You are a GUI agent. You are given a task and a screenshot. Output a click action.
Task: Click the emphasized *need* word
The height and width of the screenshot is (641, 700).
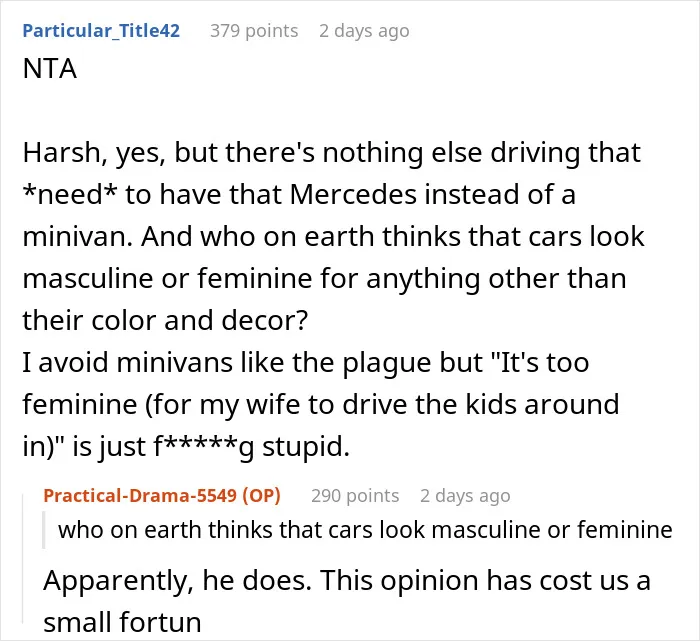(70, 195)
